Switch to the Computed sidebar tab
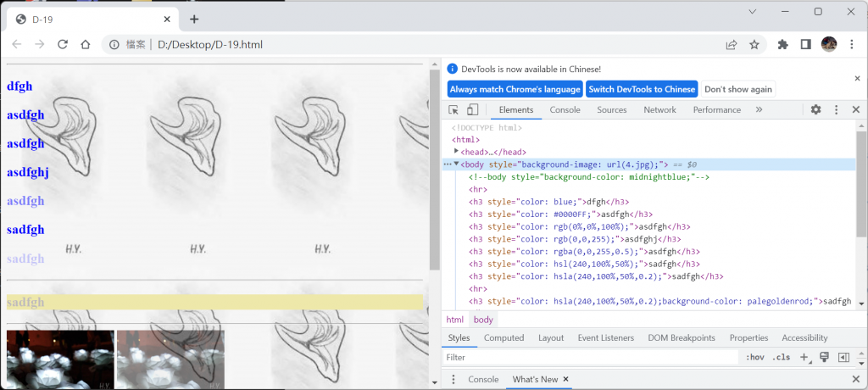 coord(504,338)
